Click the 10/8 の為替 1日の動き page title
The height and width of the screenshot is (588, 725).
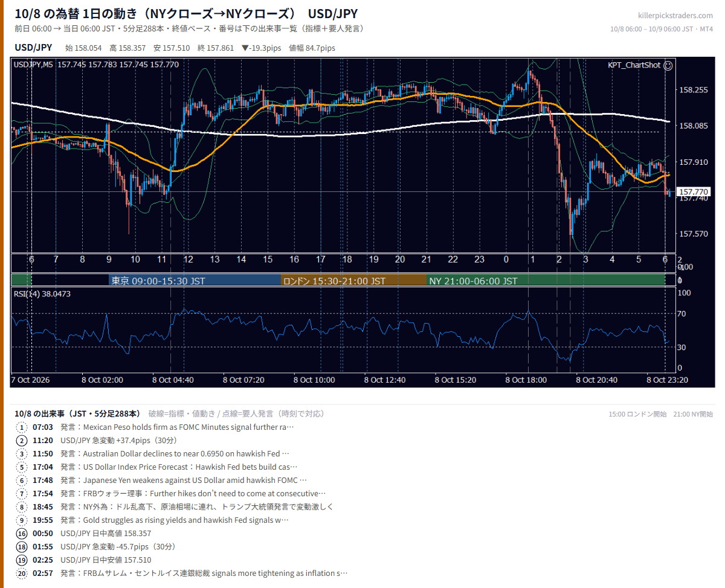click(x=185, y=14)
